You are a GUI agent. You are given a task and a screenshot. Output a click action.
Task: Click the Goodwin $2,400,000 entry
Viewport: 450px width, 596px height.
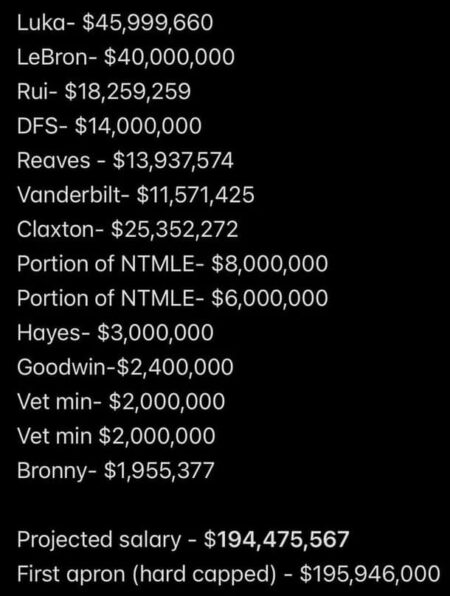click(x=125, y=368)
